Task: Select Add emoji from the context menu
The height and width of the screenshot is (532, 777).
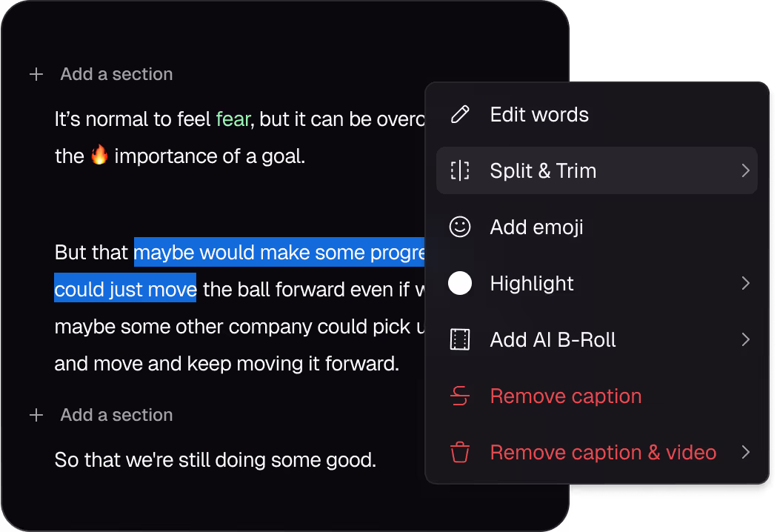Action: [x=536, y=227]
